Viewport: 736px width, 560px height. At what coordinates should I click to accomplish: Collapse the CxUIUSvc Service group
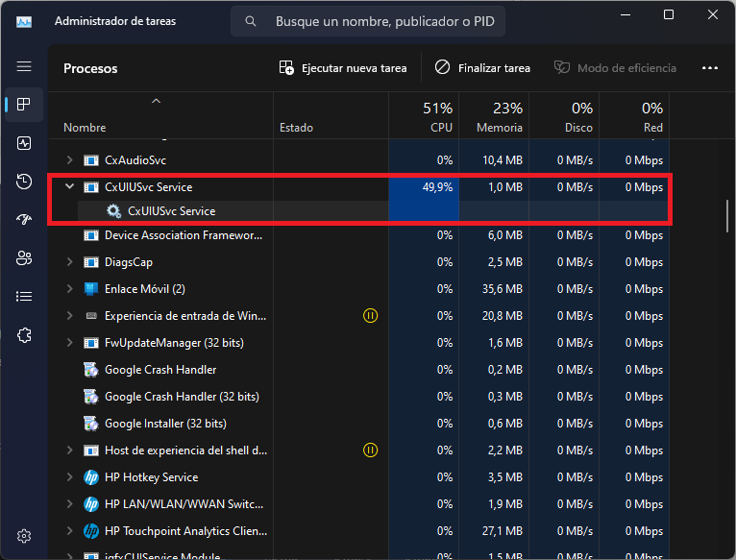coord(69,186)
